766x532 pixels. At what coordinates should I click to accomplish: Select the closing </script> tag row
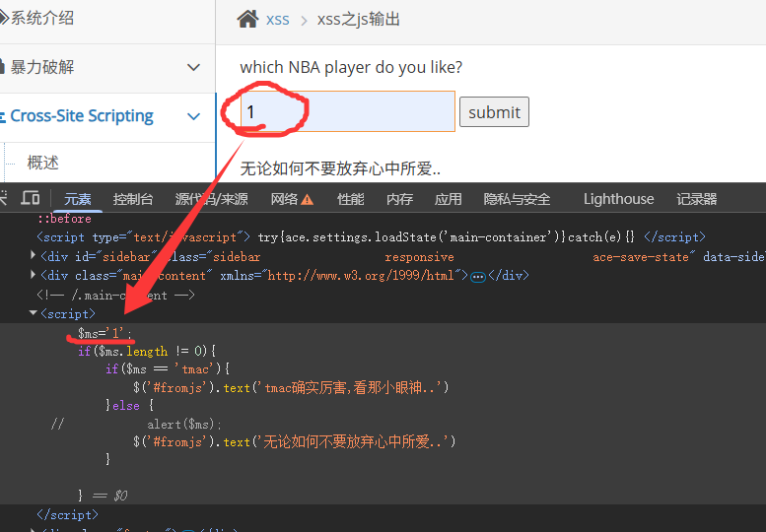(x=67, y=515)
